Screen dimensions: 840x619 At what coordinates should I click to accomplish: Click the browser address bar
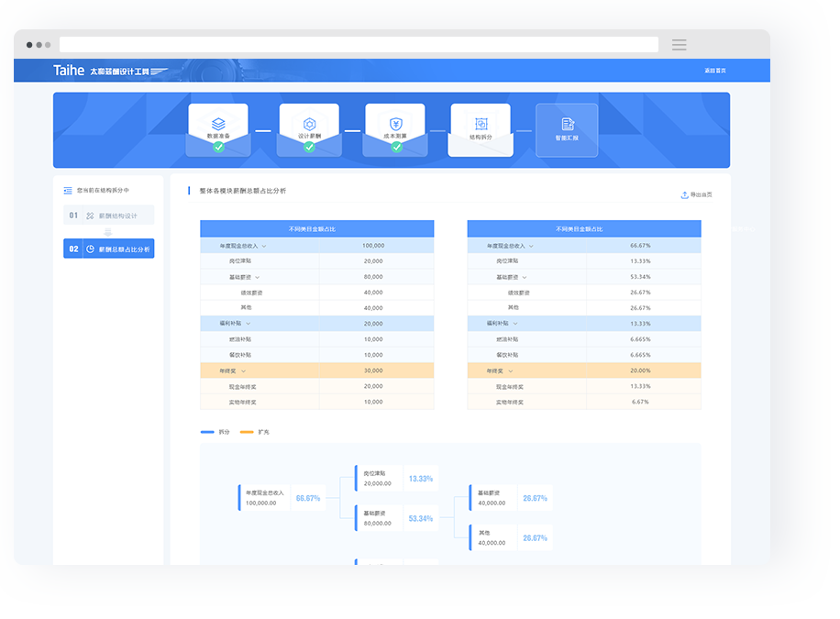(x=359, y=45)
